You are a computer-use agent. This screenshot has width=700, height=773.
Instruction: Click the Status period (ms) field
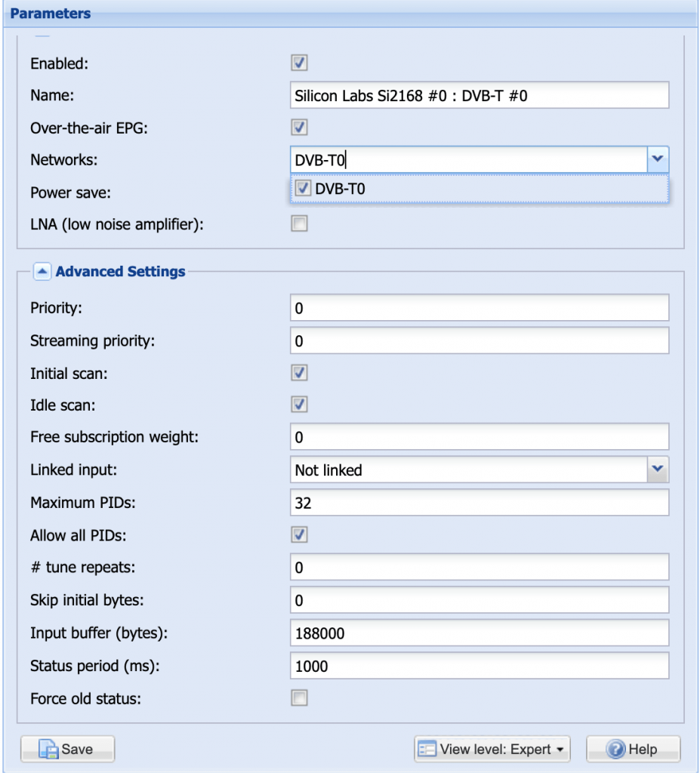[x=480, y=667]
